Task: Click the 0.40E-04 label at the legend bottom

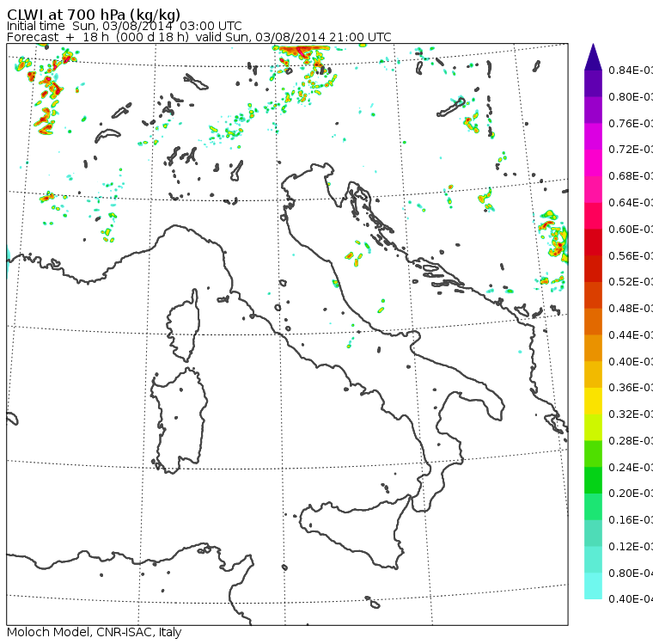Action: (x=631, y=599)
